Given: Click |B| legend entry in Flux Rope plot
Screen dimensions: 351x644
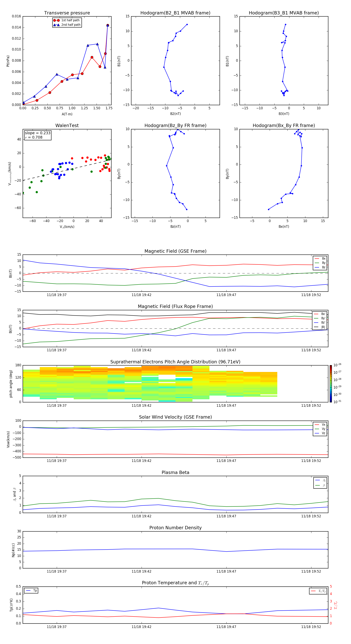Looking at the screenshot, I should pos(320,327).
